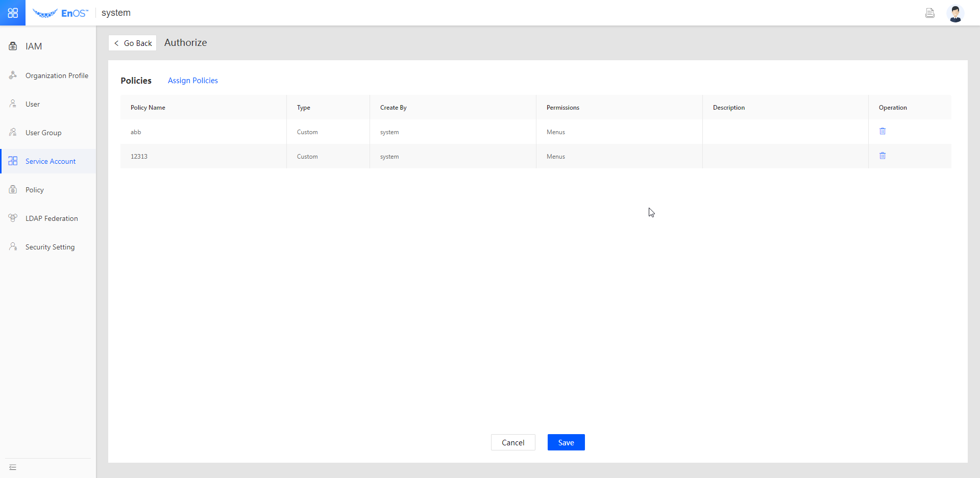
Task: Delete the 12313 policy row
Action: click(882, 156)
